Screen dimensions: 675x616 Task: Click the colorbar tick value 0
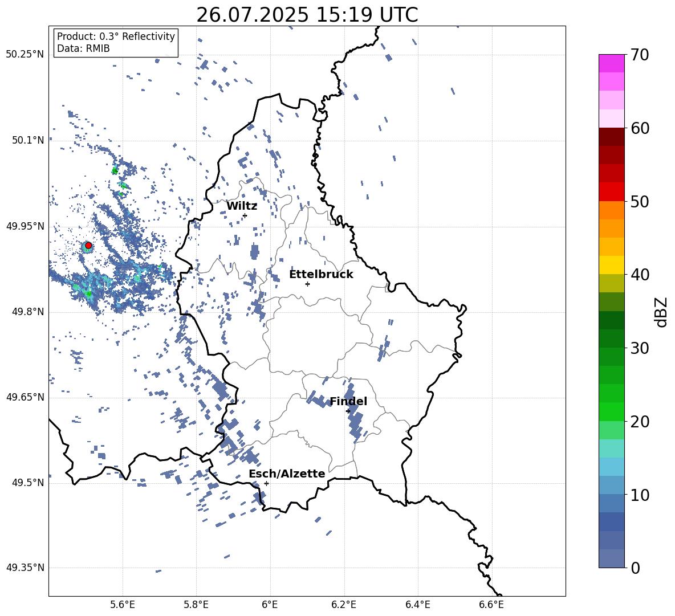point(635,568)
